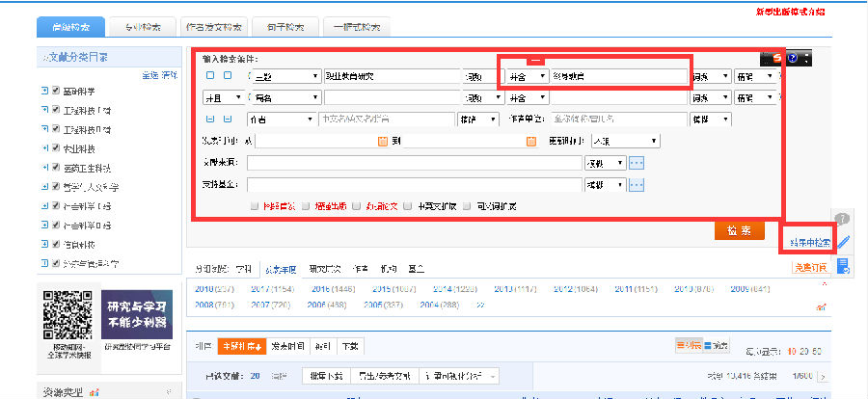The image size is (868, 399).
Task: Open the 篇名 search field dropdown
Action: click(x=286, y=98)
